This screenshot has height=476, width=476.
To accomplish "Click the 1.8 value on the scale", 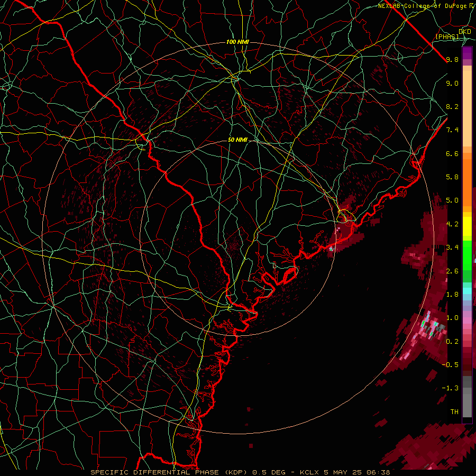I will coord(452,295).
